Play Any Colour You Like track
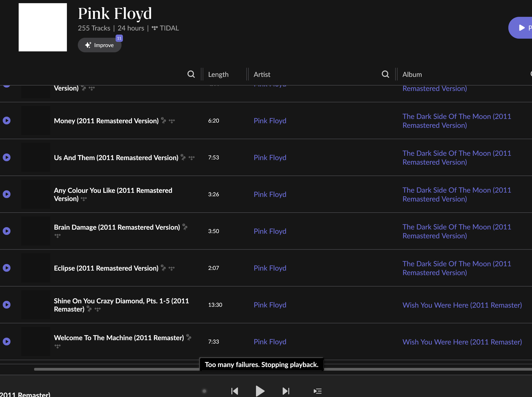Screen dimensions: 532x397 pos(7,194)
